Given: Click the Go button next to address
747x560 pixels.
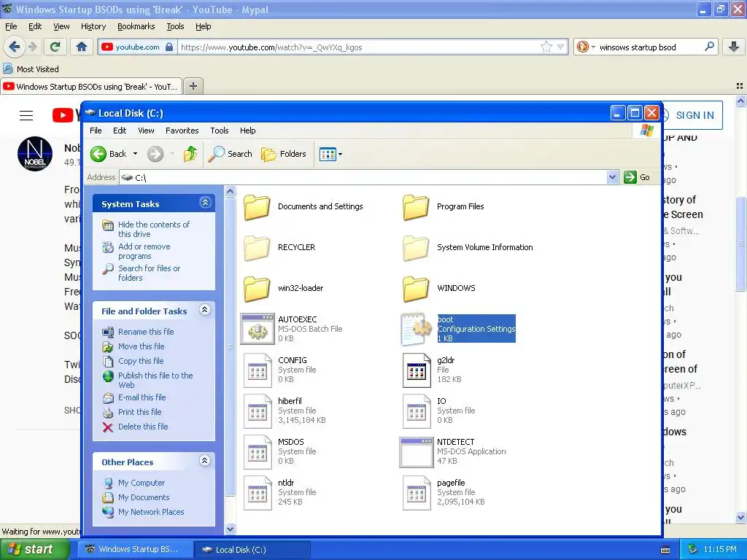Looking at the screenshot, I should pos(637,177).
